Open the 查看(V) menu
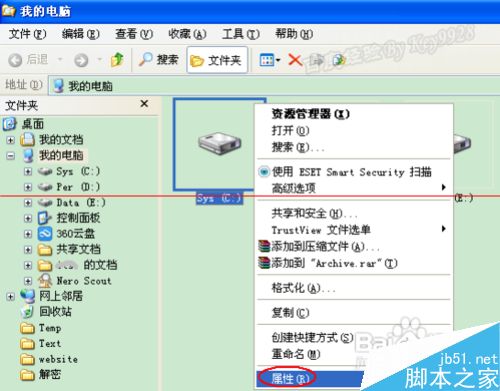This screenshot has height=391, width=500. [134, 34]
